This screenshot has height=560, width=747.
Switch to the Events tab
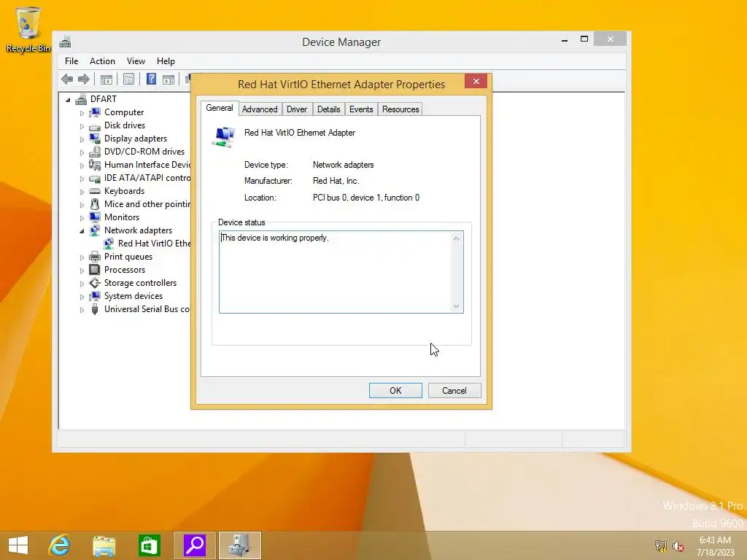click(361, 109)
